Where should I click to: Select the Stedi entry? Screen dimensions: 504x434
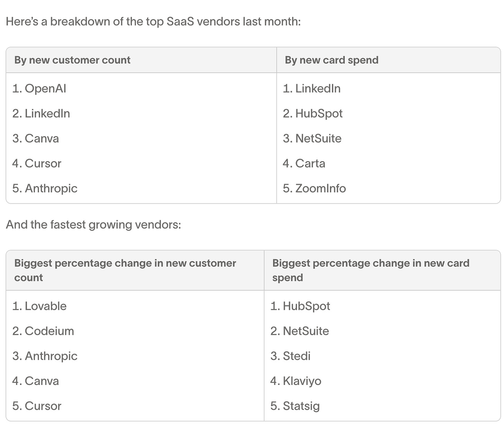[290, 356]
